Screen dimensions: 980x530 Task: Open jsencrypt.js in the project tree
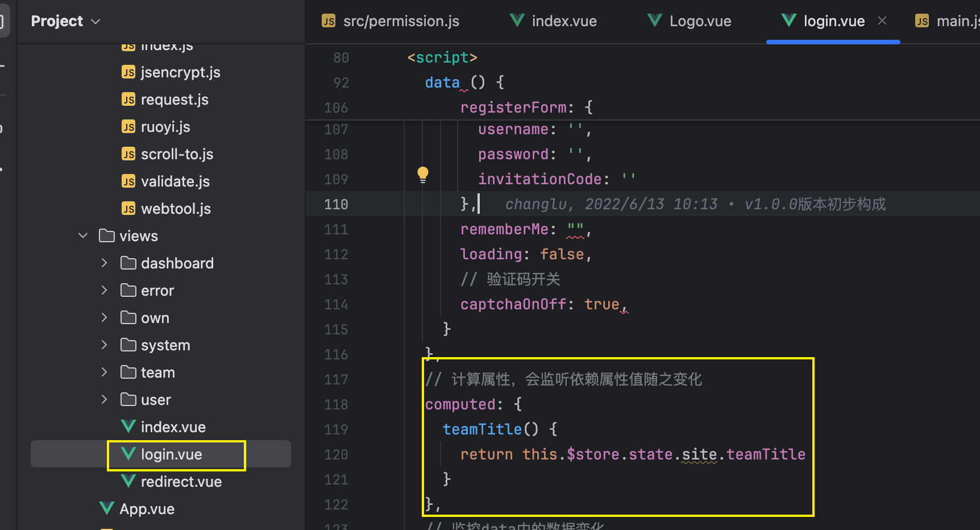[171, 72]
